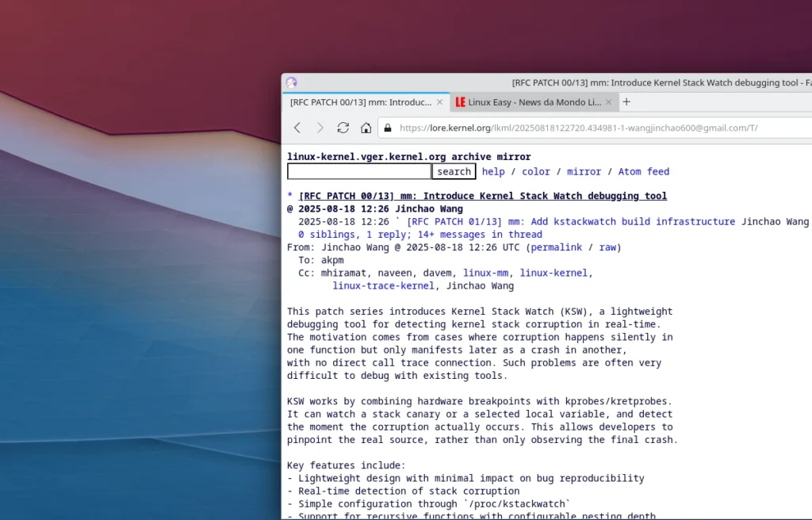Click the forward navigation arrow
Screen dimensions: 812x520
pos(320,127)
